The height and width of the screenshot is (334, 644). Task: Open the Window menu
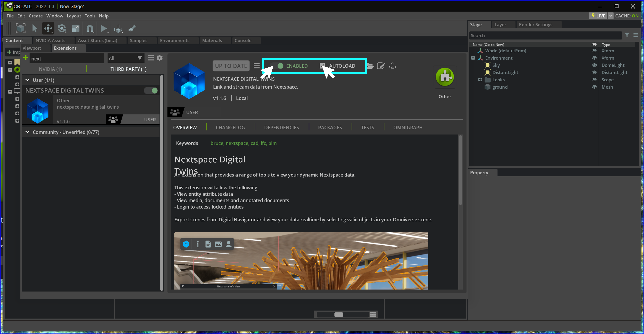(x=54, y=16)
